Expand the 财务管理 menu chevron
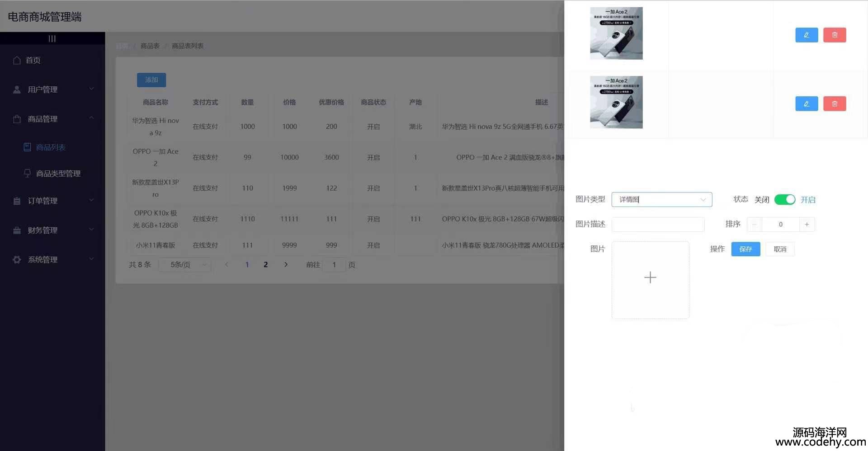This screenshot has width=868, height=451. (x=91, y=229)
